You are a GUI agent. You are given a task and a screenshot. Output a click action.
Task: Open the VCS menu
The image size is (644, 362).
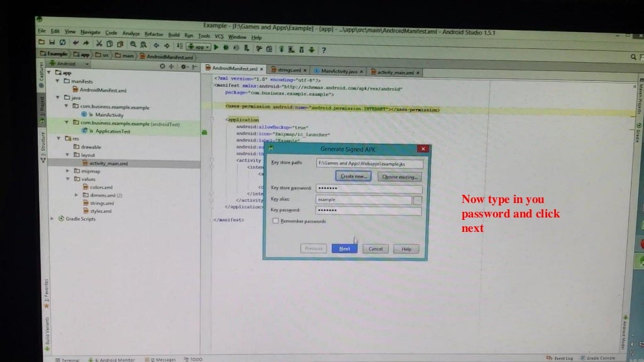pos(219,36)
